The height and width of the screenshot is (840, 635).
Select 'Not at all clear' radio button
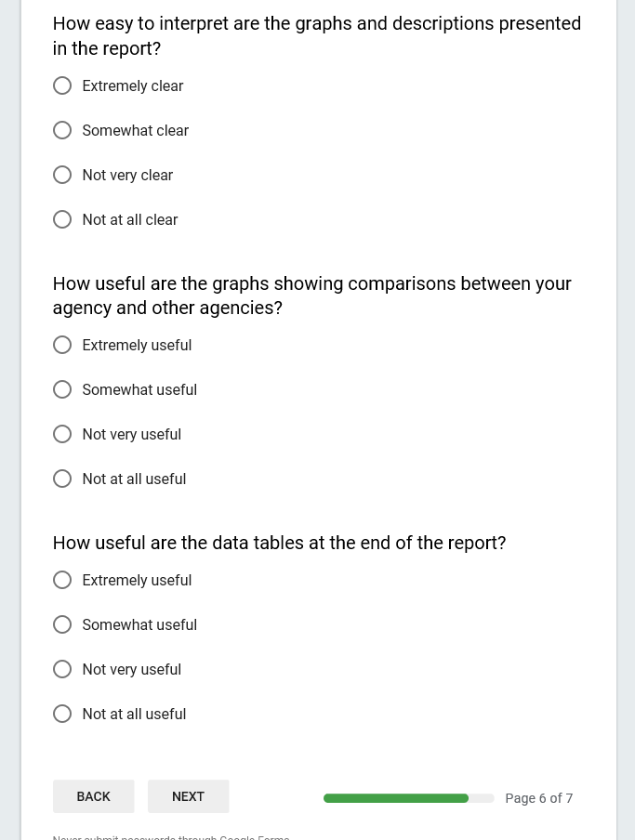point(62,220)
